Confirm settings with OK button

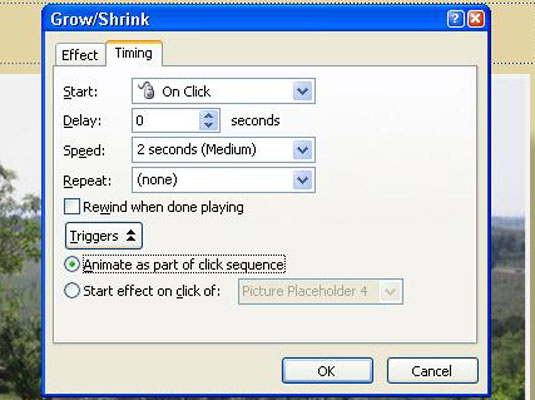click(x=327, y=371)
